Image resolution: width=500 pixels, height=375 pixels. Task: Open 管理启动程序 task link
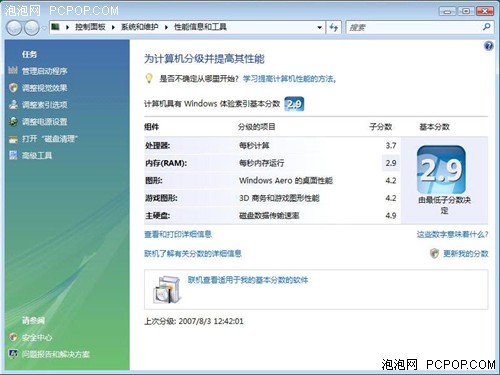(45, 71)
